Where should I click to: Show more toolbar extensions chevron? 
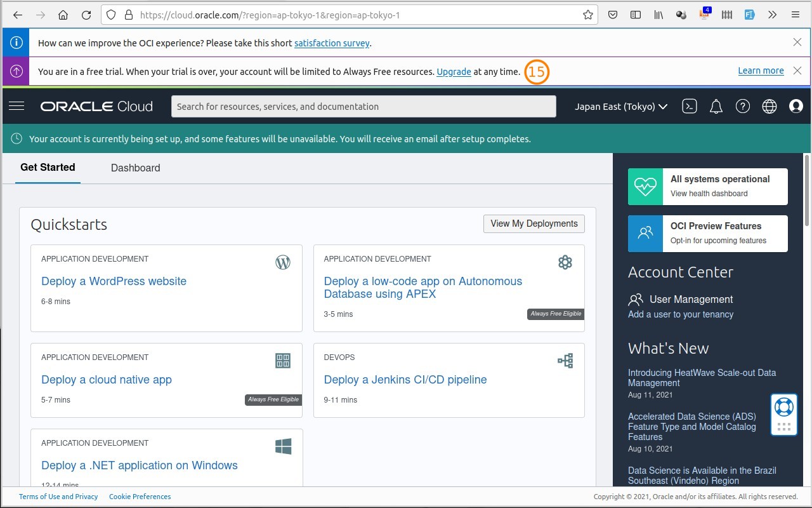pos(772,15)
